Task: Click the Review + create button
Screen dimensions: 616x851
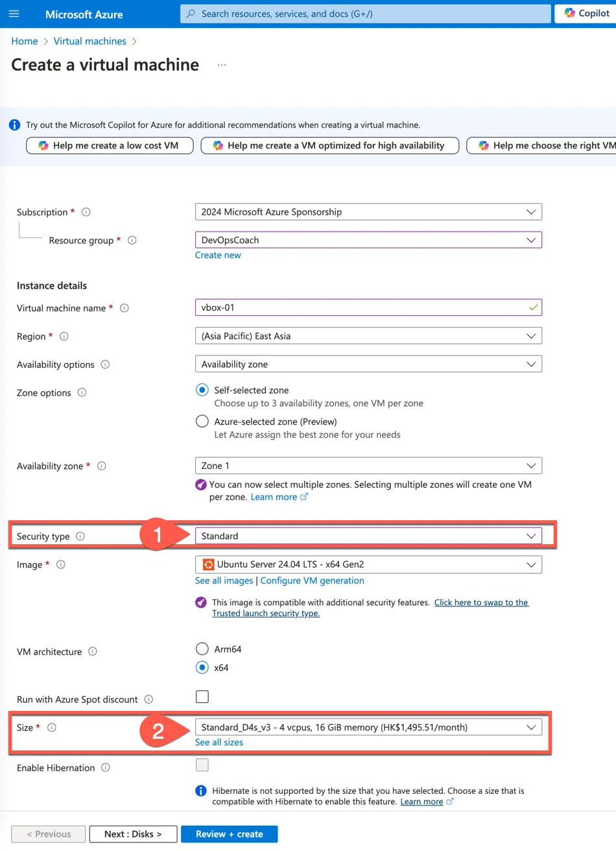Action: pyautogui.click(x=229, y=834)
